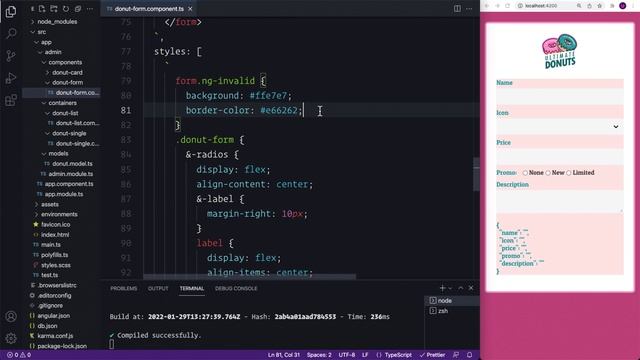The image size is (640, 360).
Task: Select the TERMINAL panel tab
Action: pos(192,288)
